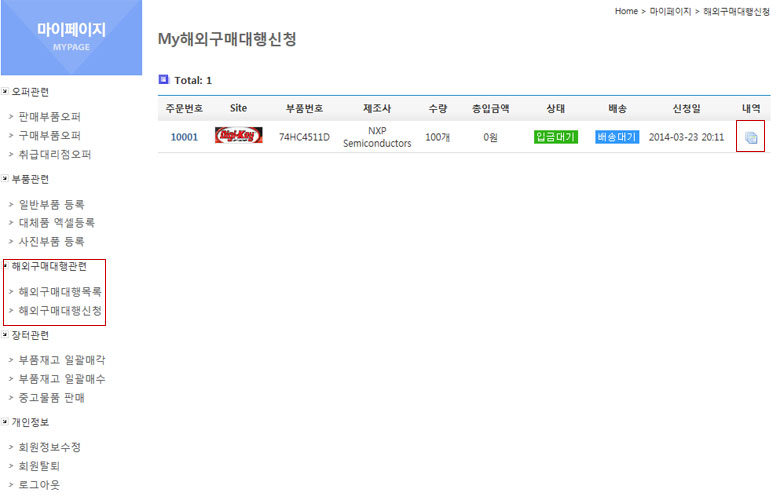Click the Total: 1 label
This screenshot has height=500, width=780.
pyautogui.click(x=193, y=80)
